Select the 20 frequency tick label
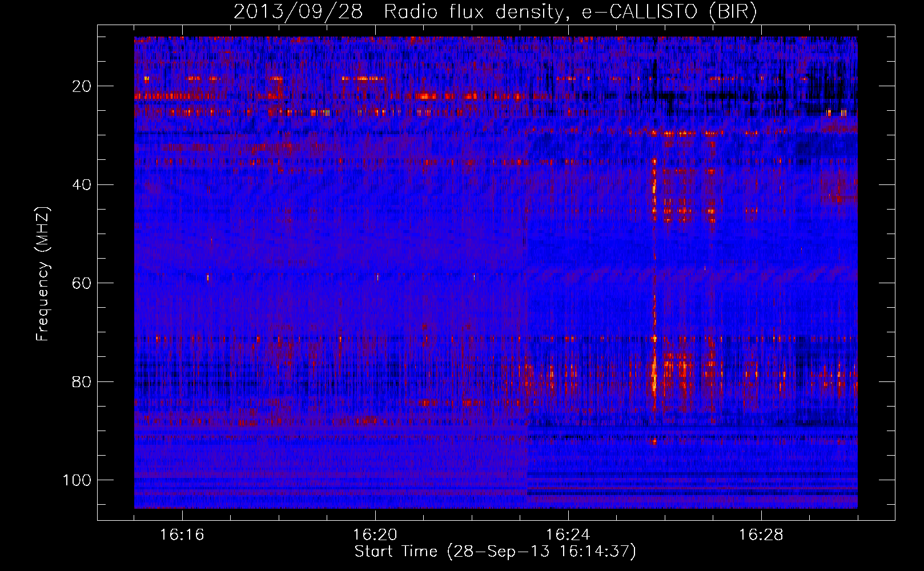 [x=82, y=86]
